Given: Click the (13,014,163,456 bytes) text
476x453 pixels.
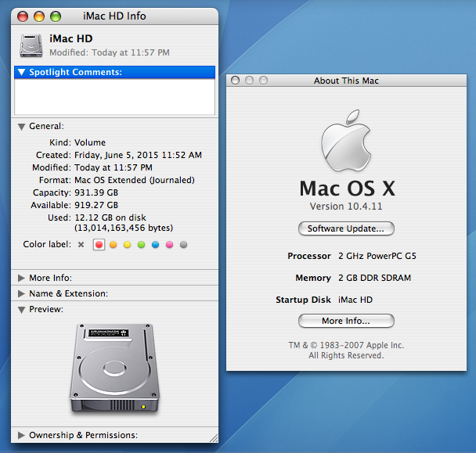Looking at the screenshot, I should [124, 228].
